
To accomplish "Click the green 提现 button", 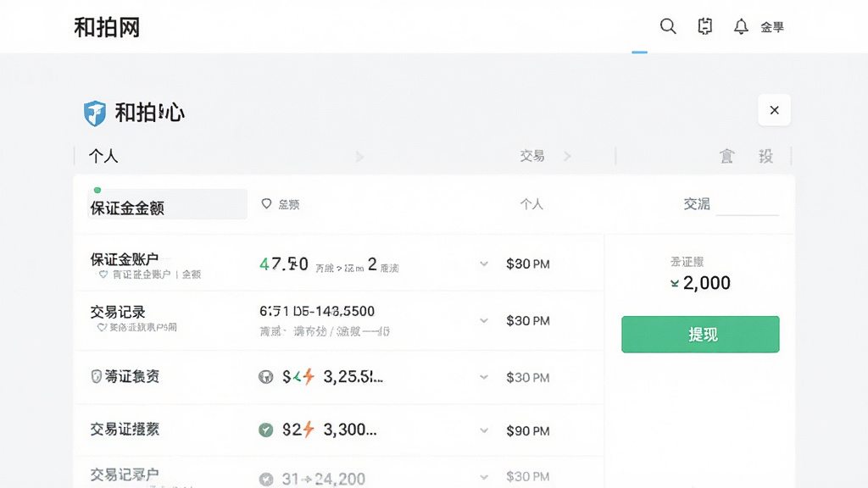I will tap(700, 334).
